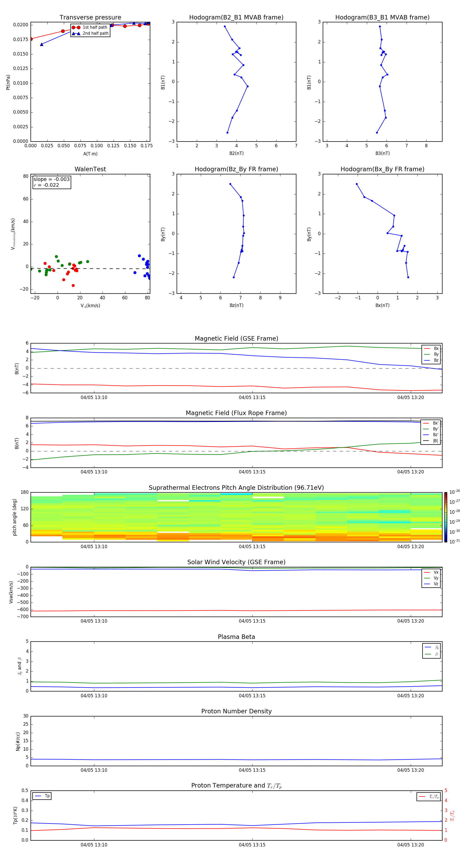Click the 'Solar Wind Velocity (GSE Frame)' title

pos(236,562)
